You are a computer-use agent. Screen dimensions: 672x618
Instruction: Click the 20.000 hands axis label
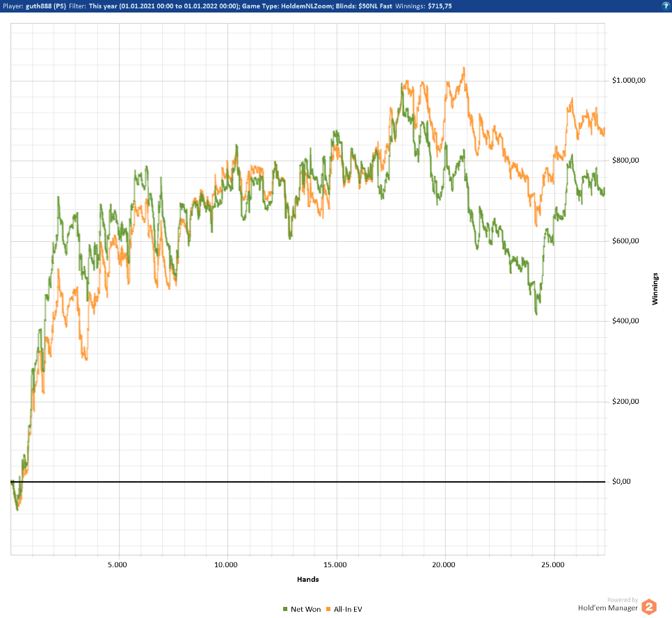click(x=444, y=565)
